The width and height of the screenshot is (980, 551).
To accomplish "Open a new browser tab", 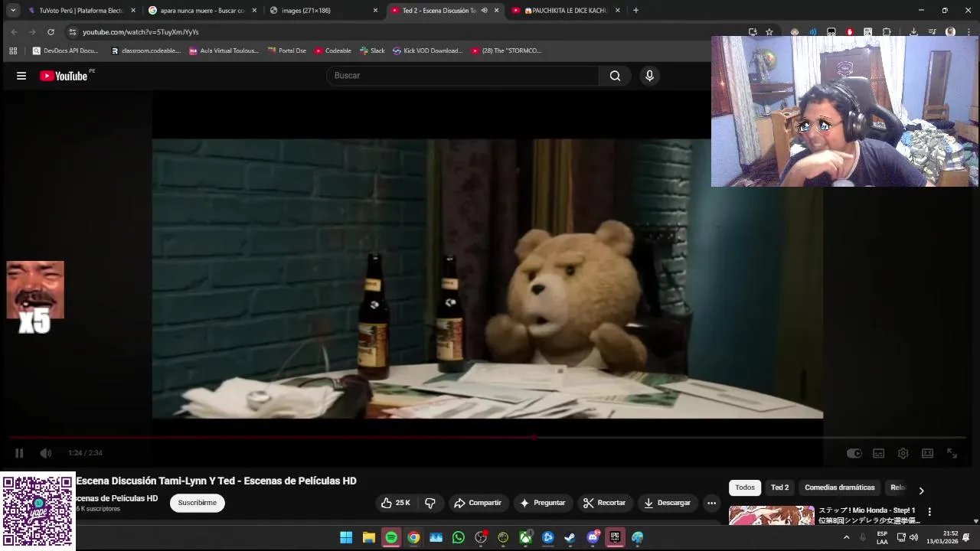I will click(635, 11).
